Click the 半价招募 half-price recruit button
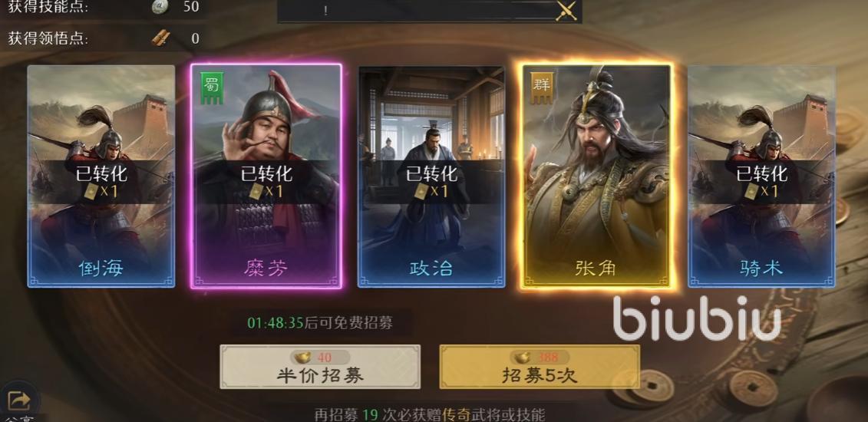 320,366
